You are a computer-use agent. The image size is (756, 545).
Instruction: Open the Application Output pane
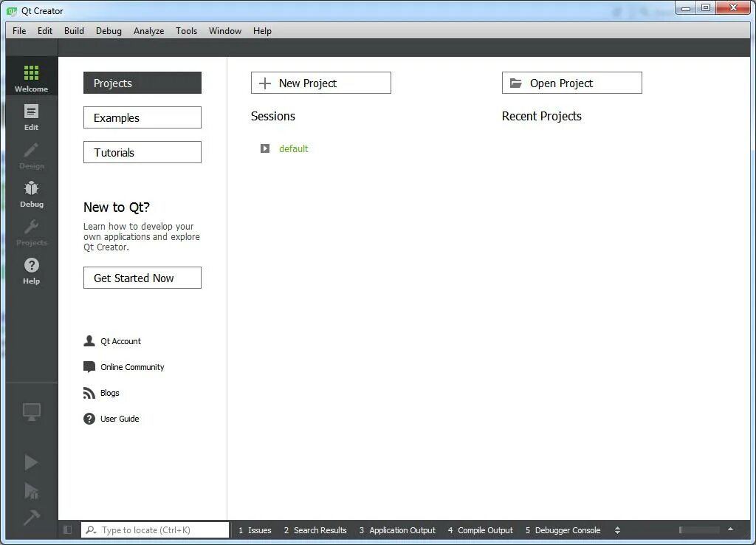(x=397, y=530)
